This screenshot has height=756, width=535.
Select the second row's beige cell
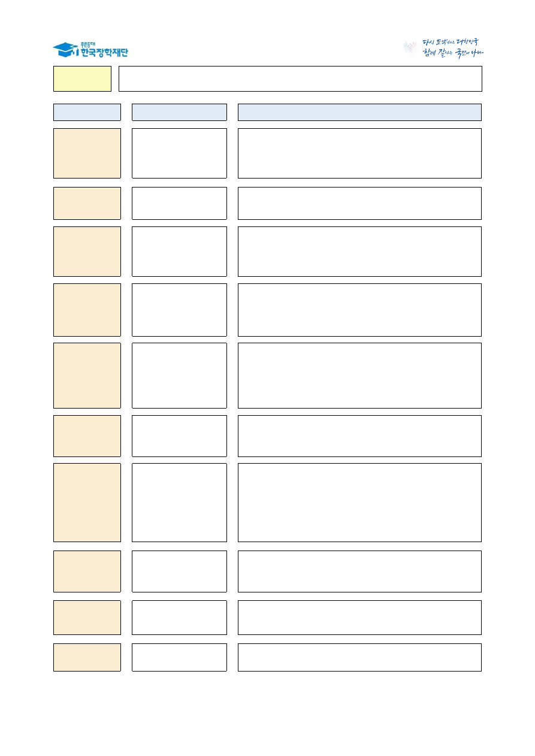[87, 203]
